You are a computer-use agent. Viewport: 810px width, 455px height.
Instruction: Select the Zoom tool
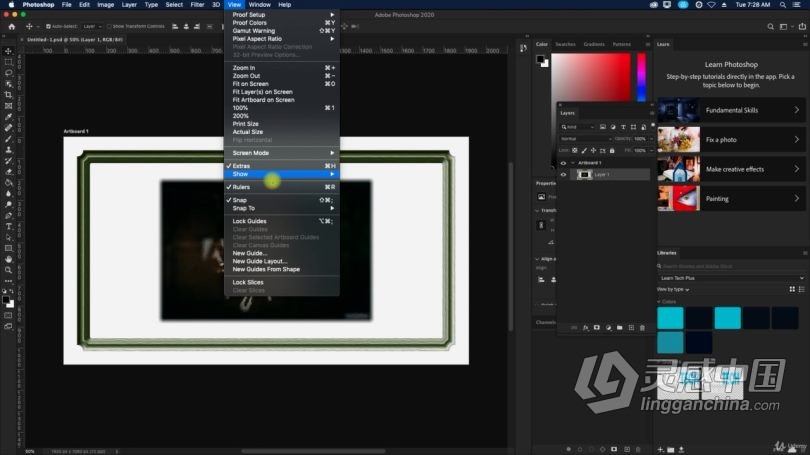[8, 270]
